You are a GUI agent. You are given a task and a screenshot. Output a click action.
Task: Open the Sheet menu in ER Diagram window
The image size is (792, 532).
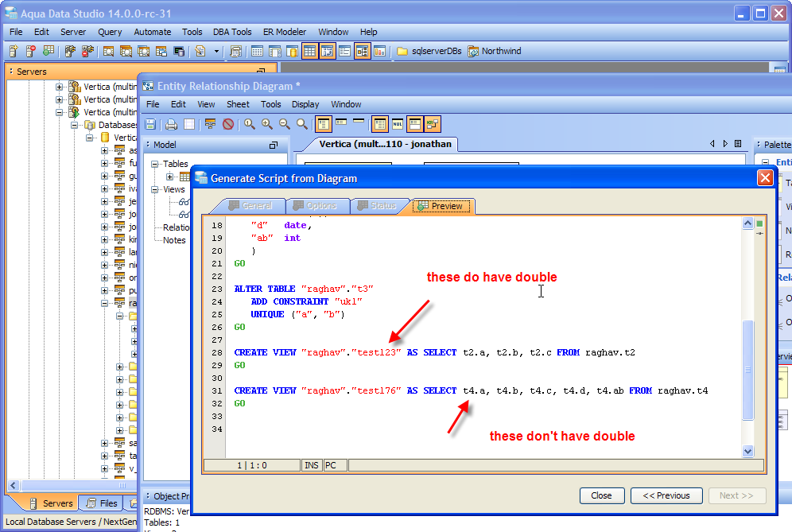[x=238, y=104]
